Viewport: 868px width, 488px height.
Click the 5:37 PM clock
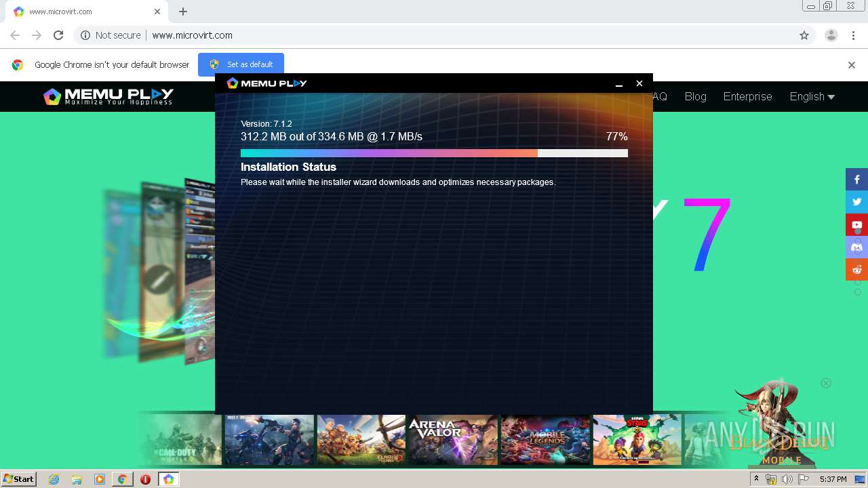[x=833, y=479]
